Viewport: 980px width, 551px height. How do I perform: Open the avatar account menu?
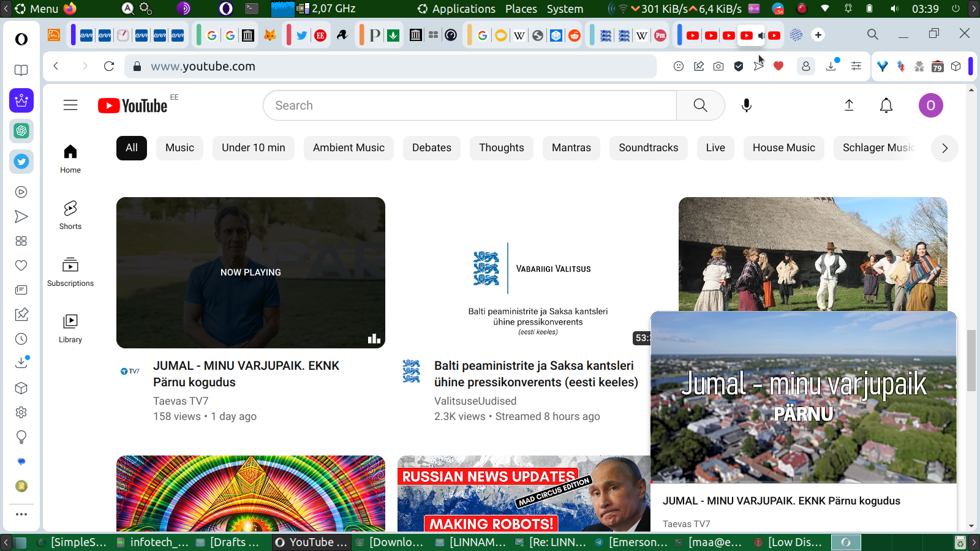tap(930, 105)
